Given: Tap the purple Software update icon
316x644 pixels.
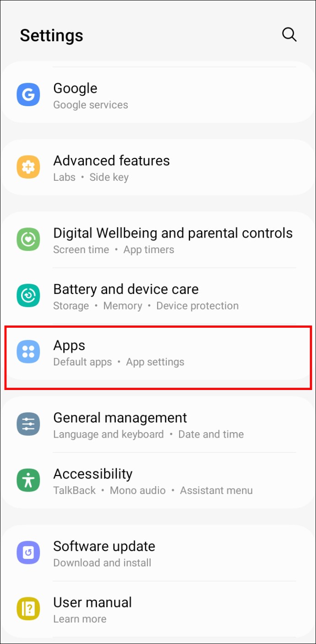Looking at the screenshot, I should [28, 553].
